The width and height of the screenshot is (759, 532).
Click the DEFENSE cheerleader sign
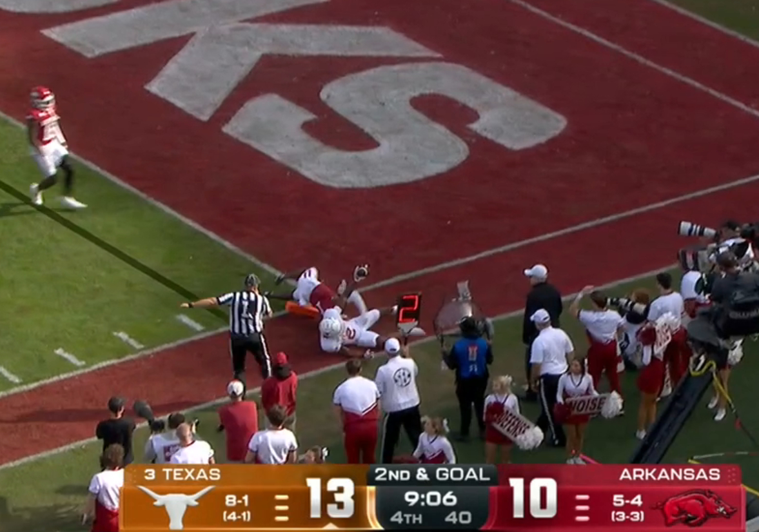point(513,426)
